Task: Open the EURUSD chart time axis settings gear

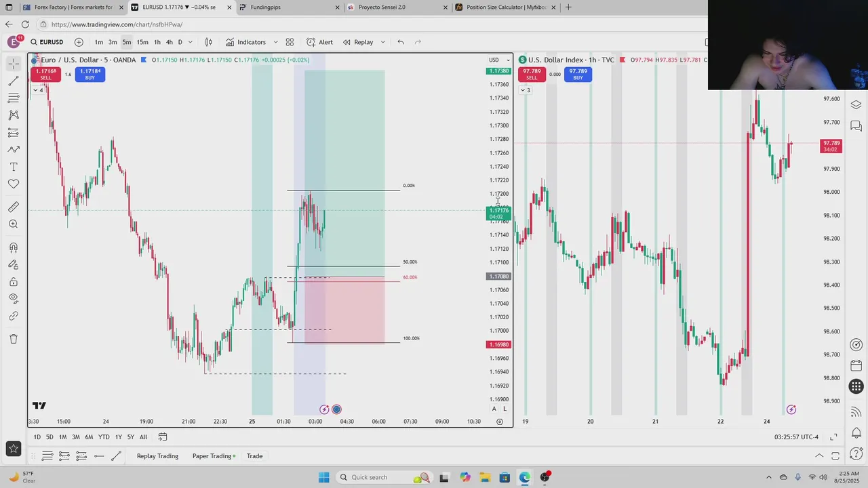Action: click(500, 422)
